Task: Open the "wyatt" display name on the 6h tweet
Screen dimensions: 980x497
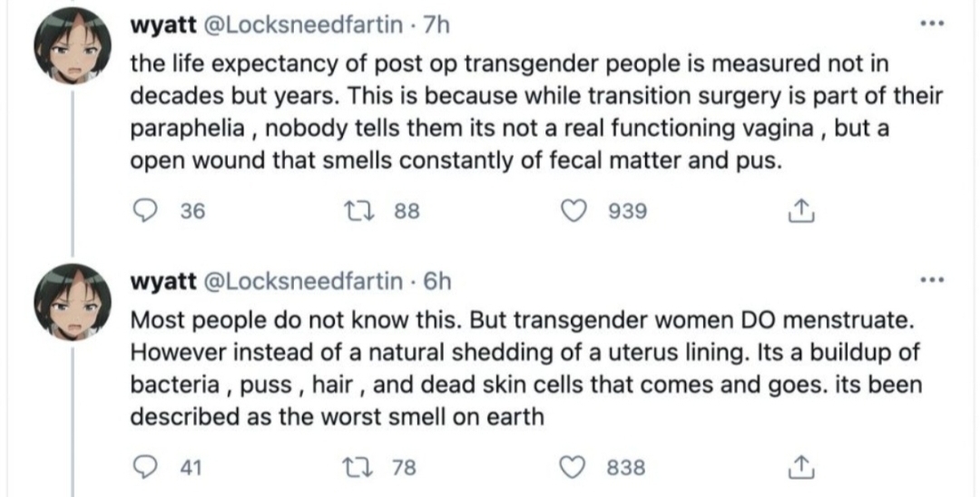Action: (x=164, y=281)
